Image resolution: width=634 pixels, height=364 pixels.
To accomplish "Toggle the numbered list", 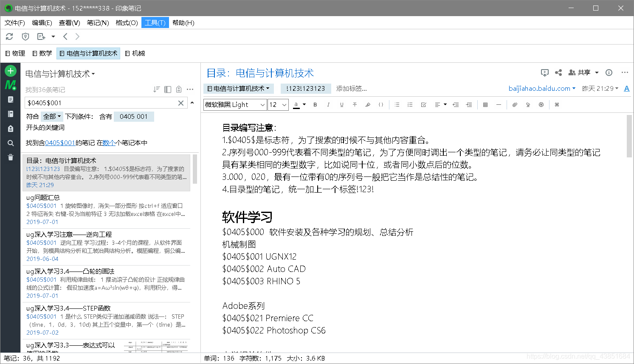I will click(410, 105).
